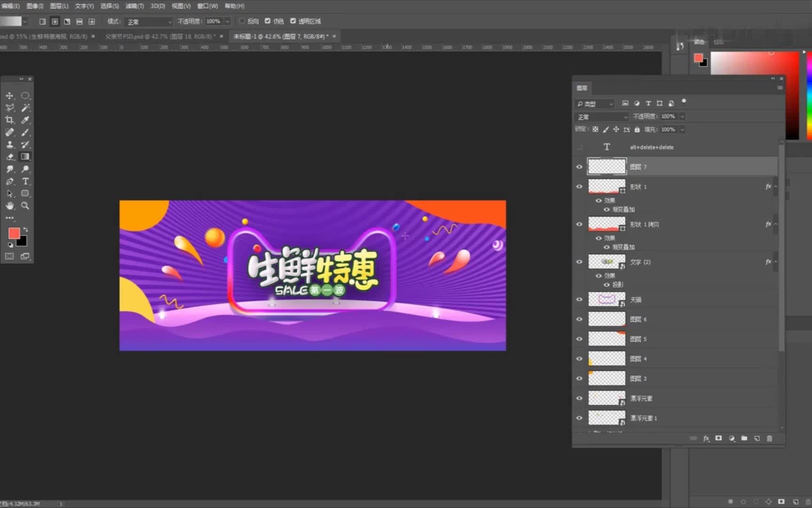Screen dimensions: 812x508
Task: Filter layers by text with the T icon
Action: (648, 103)
